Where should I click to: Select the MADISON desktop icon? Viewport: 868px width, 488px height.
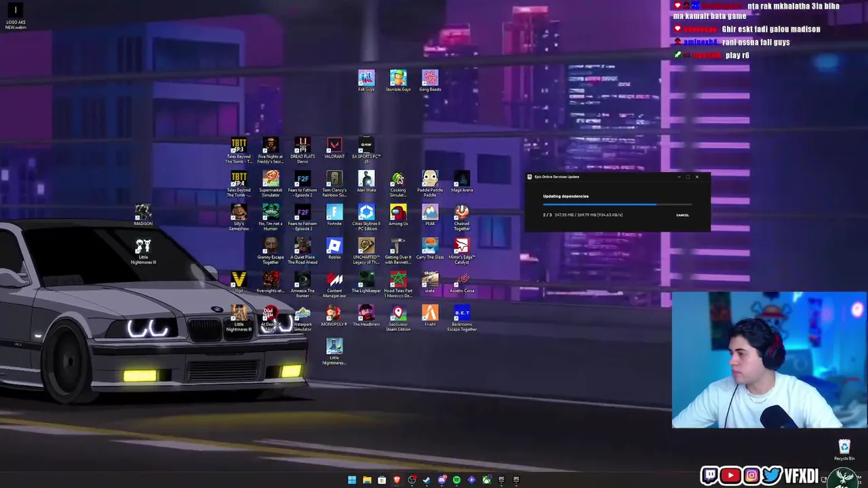(143, 215)
